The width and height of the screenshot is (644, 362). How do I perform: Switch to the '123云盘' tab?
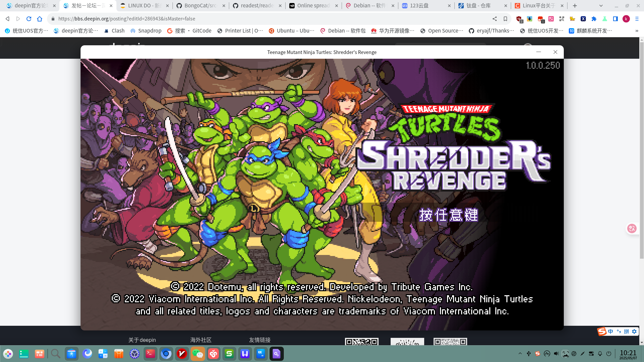coord(426,5)
